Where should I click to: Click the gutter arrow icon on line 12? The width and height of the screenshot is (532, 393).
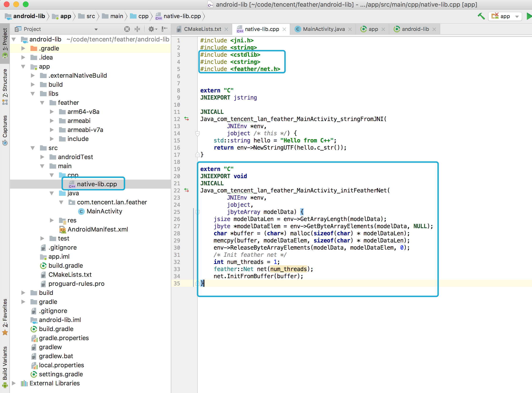point(187,119)
